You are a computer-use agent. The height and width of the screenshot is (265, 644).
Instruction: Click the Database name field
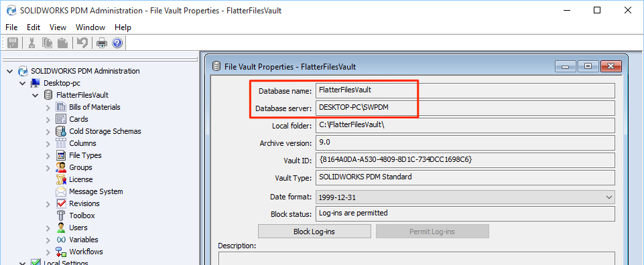tap(465, 90)
